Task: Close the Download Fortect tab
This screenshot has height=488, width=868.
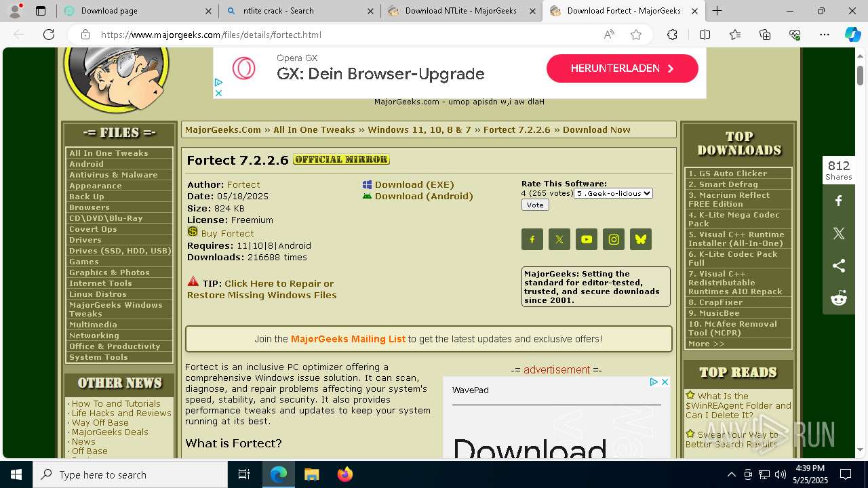Action: coord(694,11)
